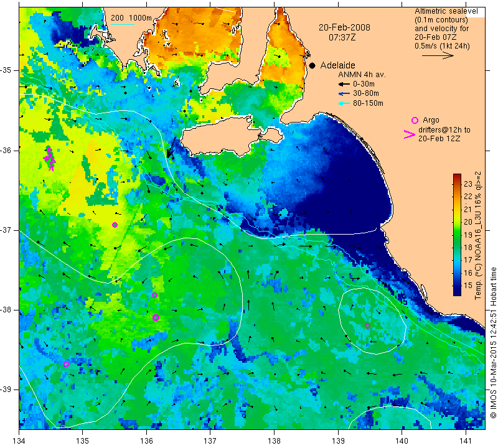Click the 135 longitude axis label
Viewport: 498px width, 448px height.
click(83, 441)
